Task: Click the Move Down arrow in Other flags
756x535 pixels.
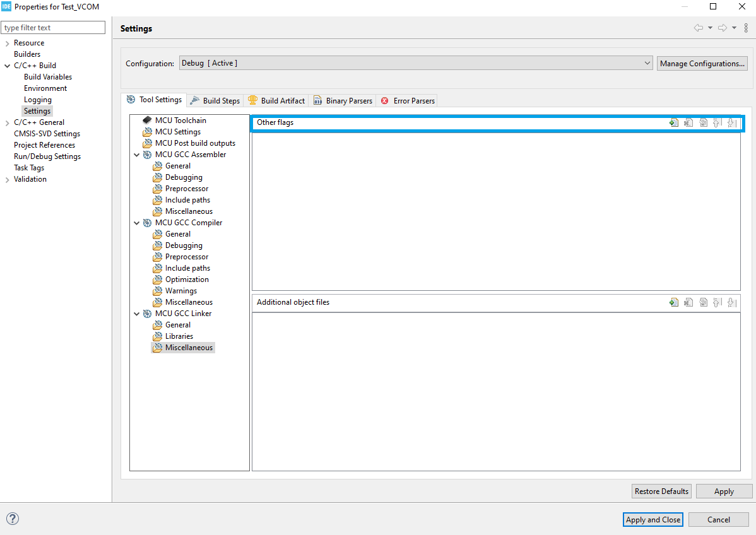Action: pyautogui.click(x=732, y=122)
